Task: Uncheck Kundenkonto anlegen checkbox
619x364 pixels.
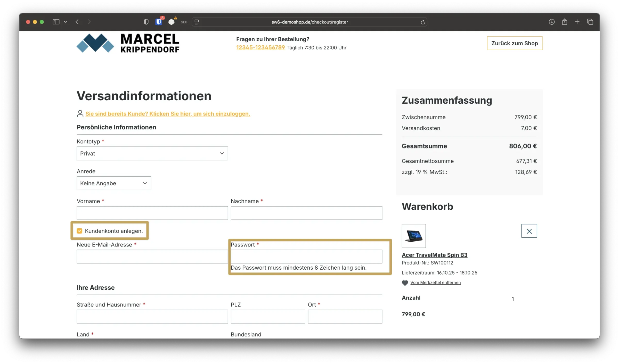Action: [x=79, y=231]
